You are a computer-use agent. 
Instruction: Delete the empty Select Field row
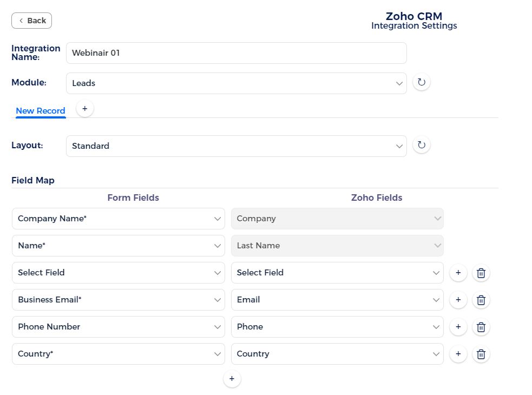click(481, 273)
